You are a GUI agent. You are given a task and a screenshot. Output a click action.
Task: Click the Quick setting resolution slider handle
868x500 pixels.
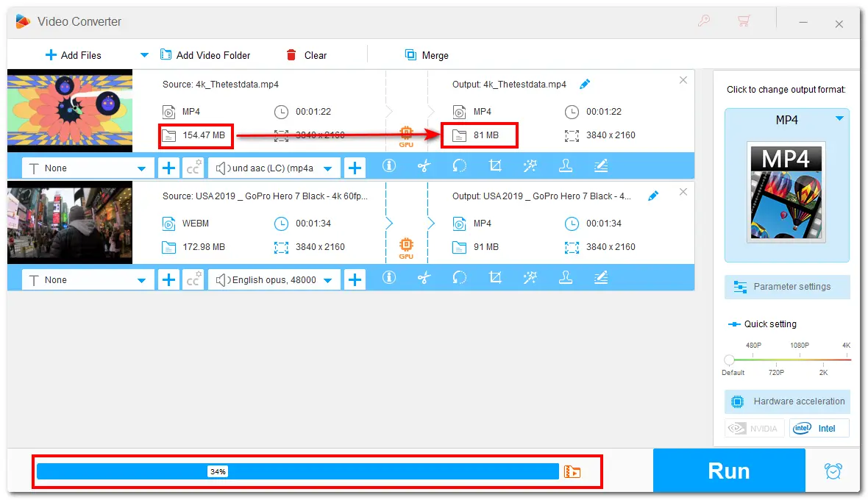point(730,360)
